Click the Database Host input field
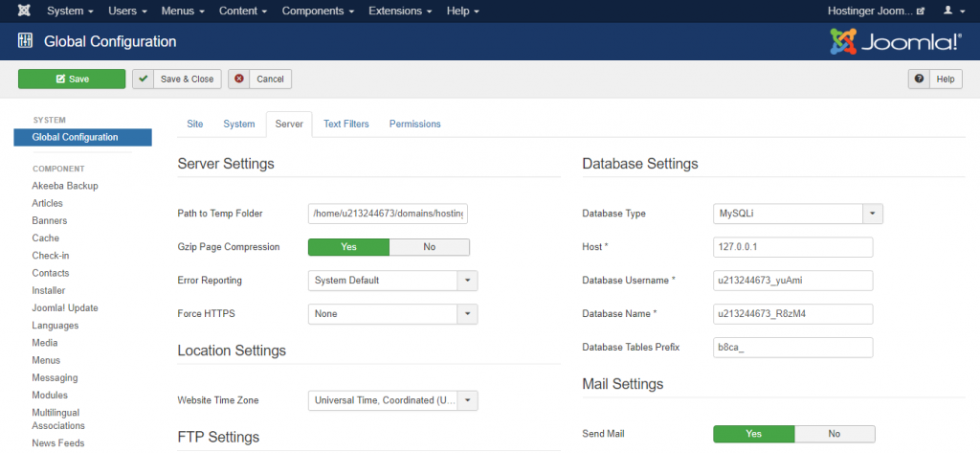The height and width of the screenshot is (453, 980). point(793,247)
